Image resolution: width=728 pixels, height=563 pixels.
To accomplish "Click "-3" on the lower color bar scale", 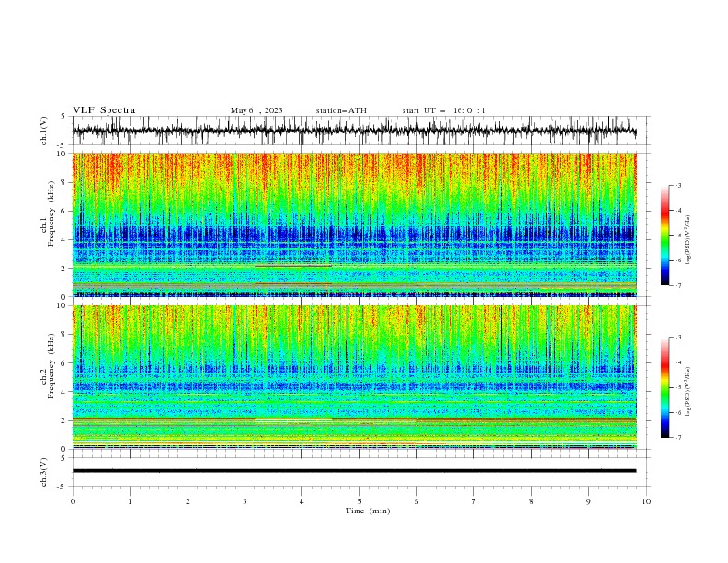I will [678, 338].
